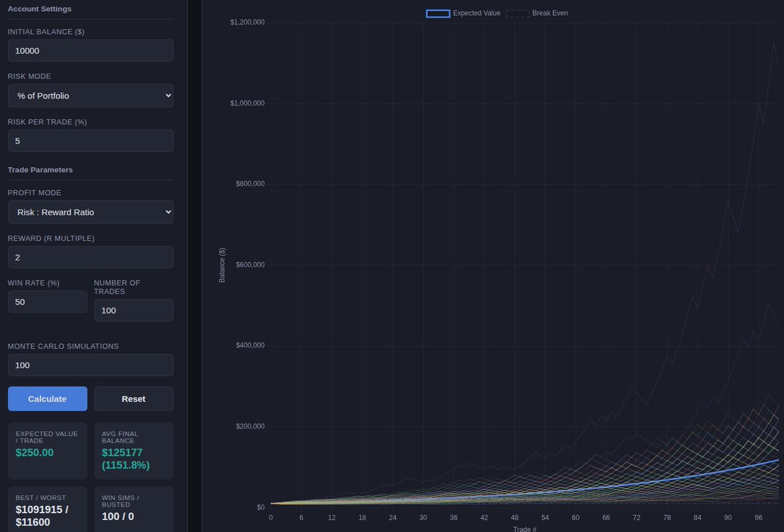This screenshot has height=532, width=784.
Task: Click the Best / Worst results card
Action: coord(47,509)
